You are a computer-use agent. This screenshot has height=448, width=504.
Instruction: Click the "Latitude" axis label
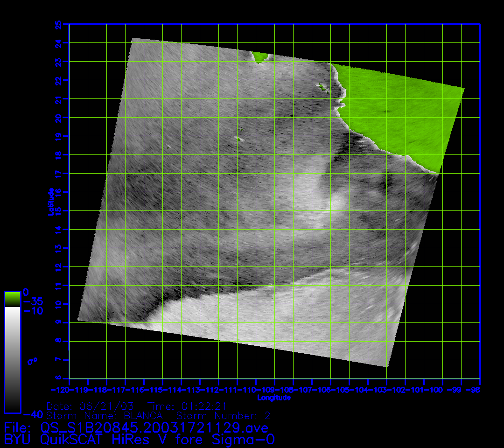pyautogui.click(x=50, y=202)
